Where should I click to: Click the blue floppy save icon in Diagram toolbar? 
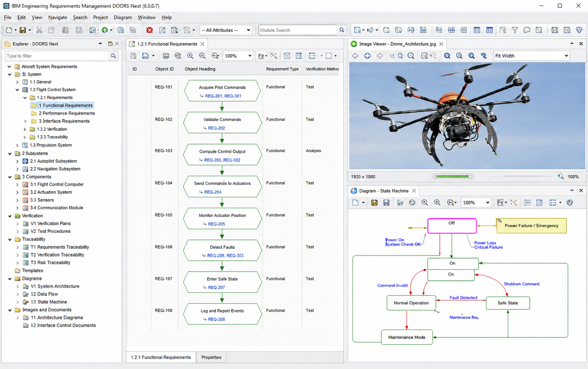[x=386, y=203]
